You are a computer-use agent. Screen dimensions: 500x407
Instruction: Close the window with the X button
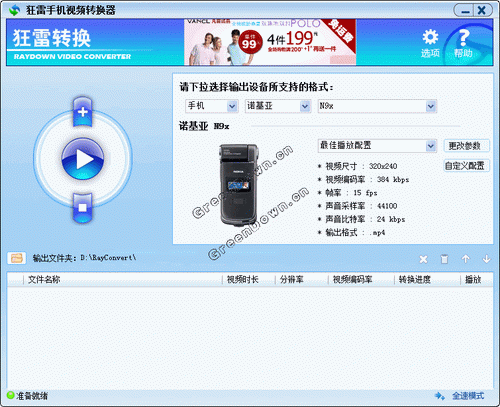coord(482,10)
